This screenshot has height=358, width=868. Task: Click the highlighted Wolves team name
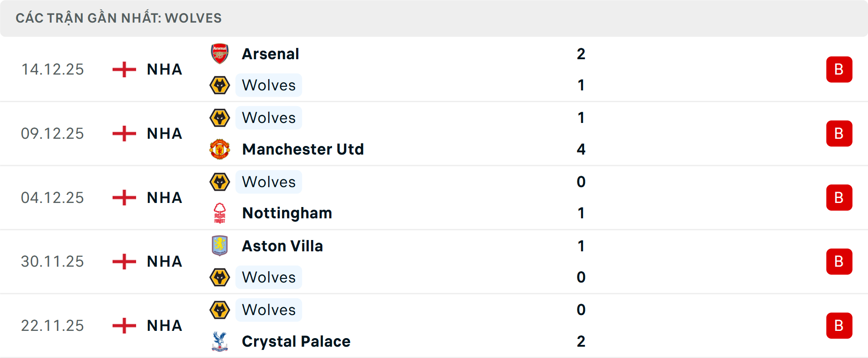click(x=269, y=85)
